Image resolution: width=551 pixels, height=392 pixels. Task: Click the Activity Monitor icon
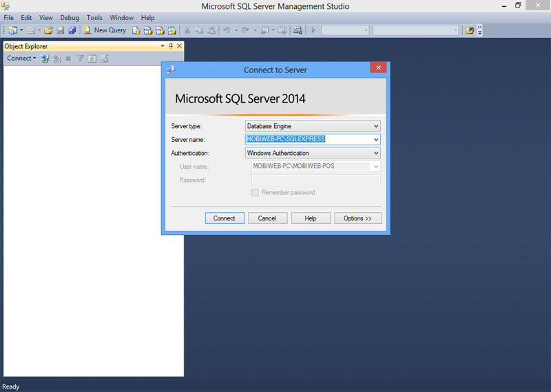(x=298, y=30)
